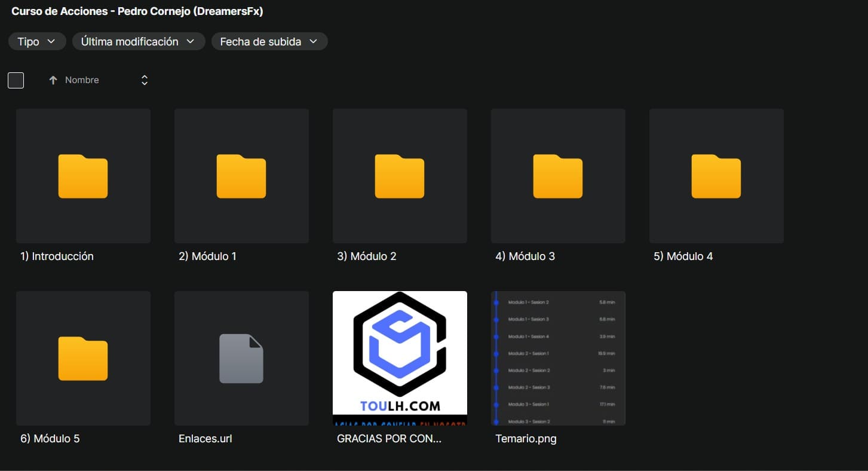Image resolution: width=868 pixels, height=471 pixels.
Task: Click the sort field up-down selector arrows
Action: pyautogui.click(x=144, y=80)
